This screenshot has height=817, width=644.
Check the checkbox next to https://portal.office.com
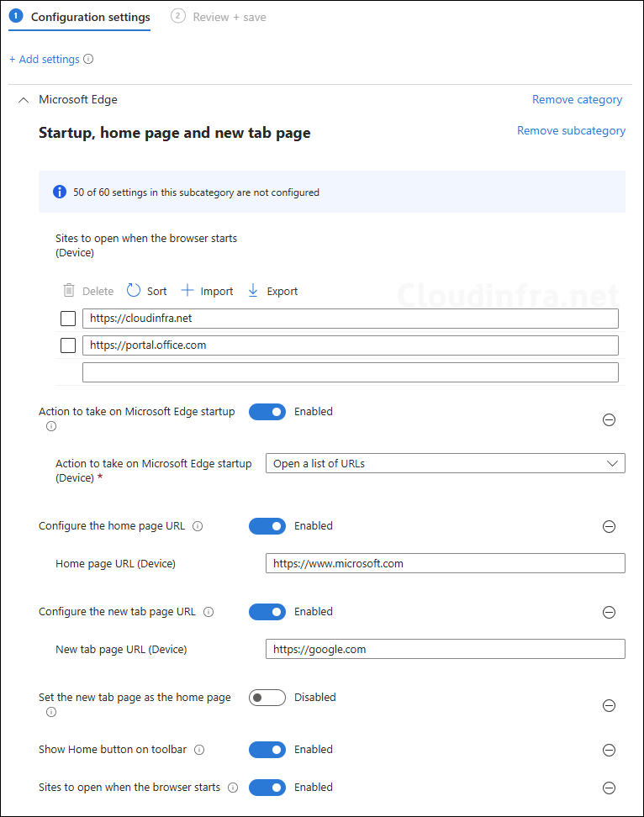68,345
